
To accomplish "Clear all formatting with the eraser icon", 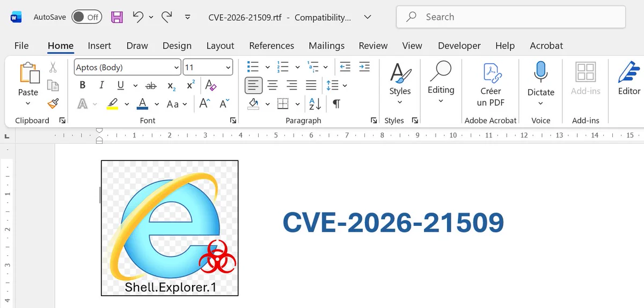I will (211, 85).
